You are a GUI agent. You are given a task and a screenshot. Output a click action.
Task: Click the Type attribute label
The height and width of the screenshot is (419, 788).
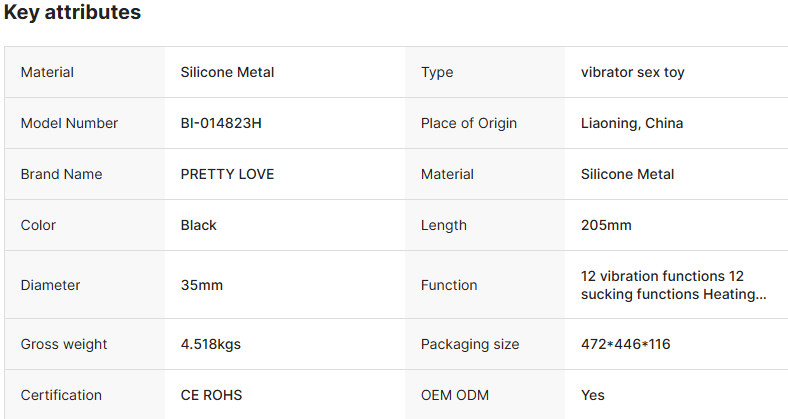(x=437, y=72)
